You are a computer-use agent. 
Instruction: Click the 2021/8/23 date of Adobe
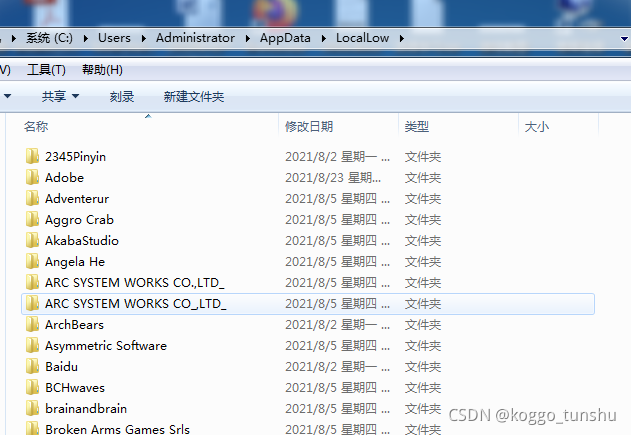tap(333, 177)
